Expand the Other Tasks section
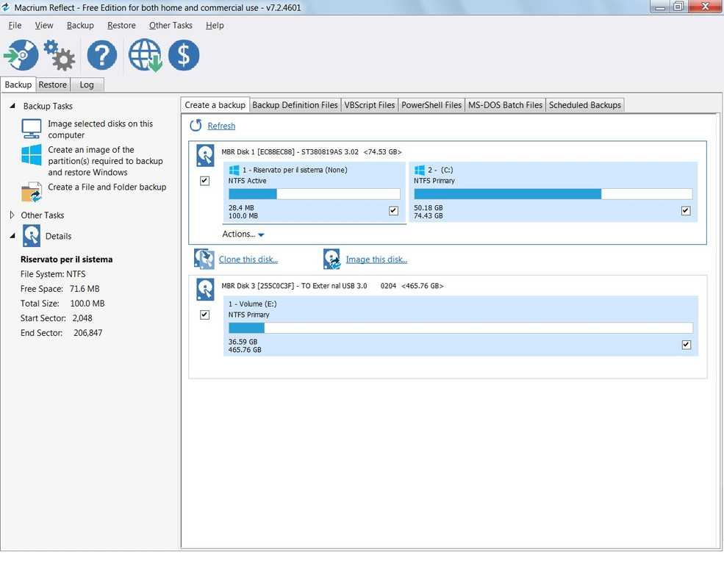724x588 pixels. coord(12,215)
